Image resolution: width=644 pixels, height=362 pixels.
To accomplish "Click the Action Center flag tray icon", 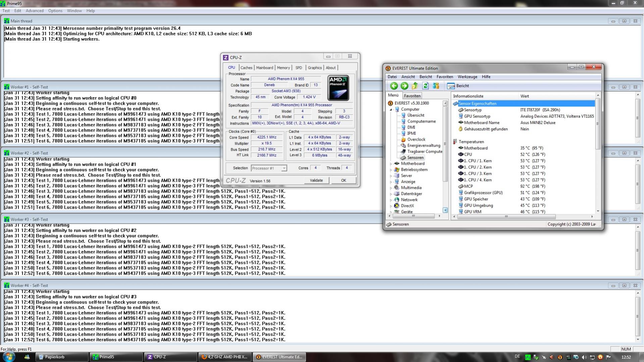I will pyautogui.click(x=608, y=357).
